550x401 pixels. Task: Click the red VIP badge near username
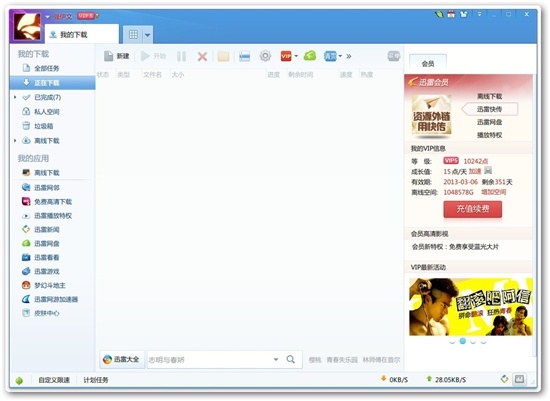click(x=87, y=16)
